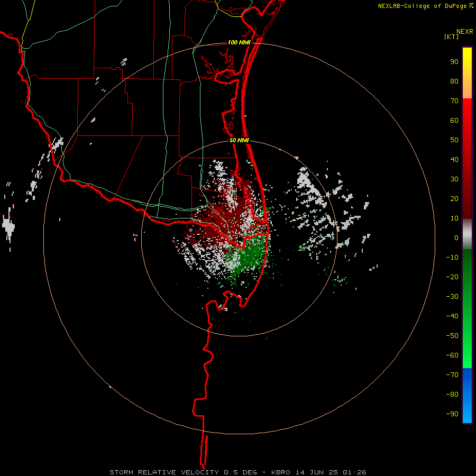Click the yellow top segment of the color bar
Image resolution: width=476 pixels, height=476 pixels.
(x=467, y=73)
